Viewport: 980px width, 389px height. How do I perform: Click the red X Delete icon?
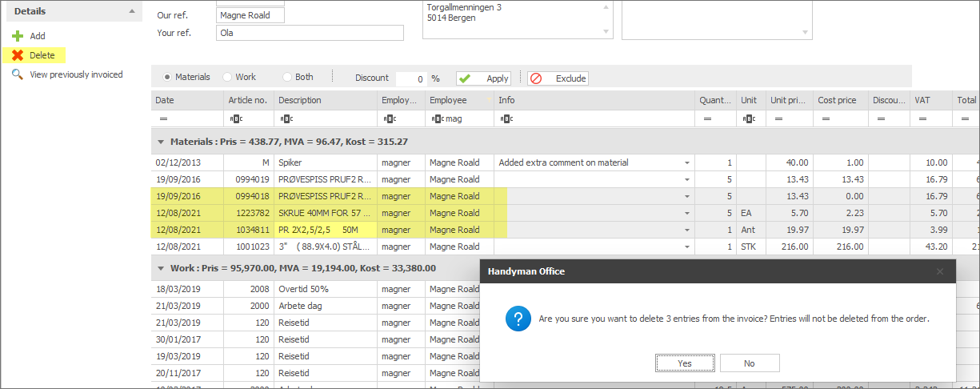click(x=17, y=55)
